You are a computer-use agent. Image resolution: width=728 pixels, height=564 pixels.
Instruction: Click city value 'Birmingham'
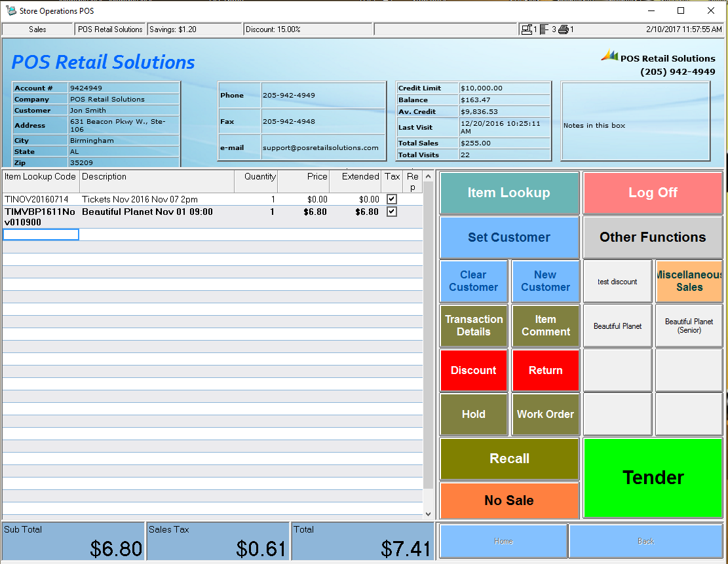pyautogui.click(x=123, y=140)
